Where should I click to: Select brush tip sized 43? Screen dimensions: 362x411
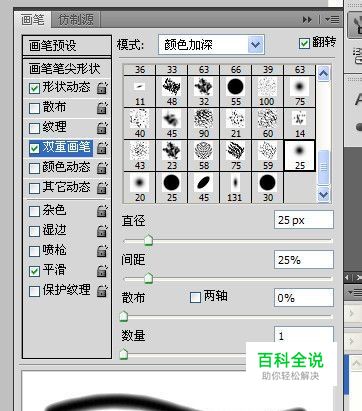click(x=140, y=155)
